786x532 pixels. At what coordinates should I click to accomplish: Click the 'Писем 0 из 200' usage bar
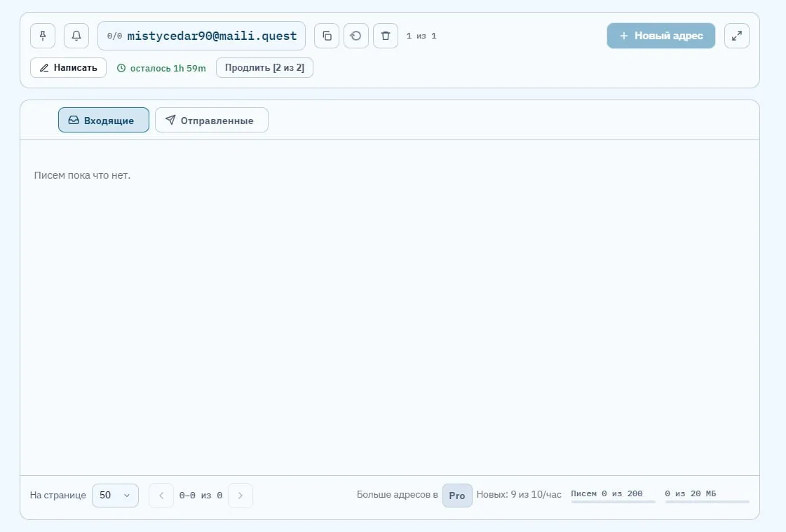pyautogui.click(x=613, y=496)
